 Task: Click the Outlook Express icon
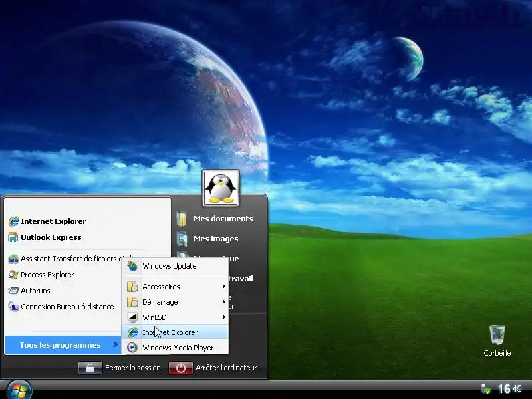pyautogui.click(x=13, y=237)
